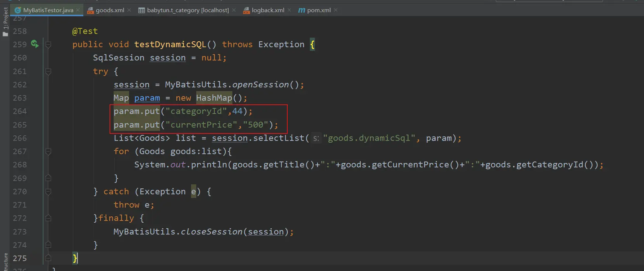Viewport: 644px width, 271px height.
Task: Click line number 266 in the gutter
Action: [20, 138]
